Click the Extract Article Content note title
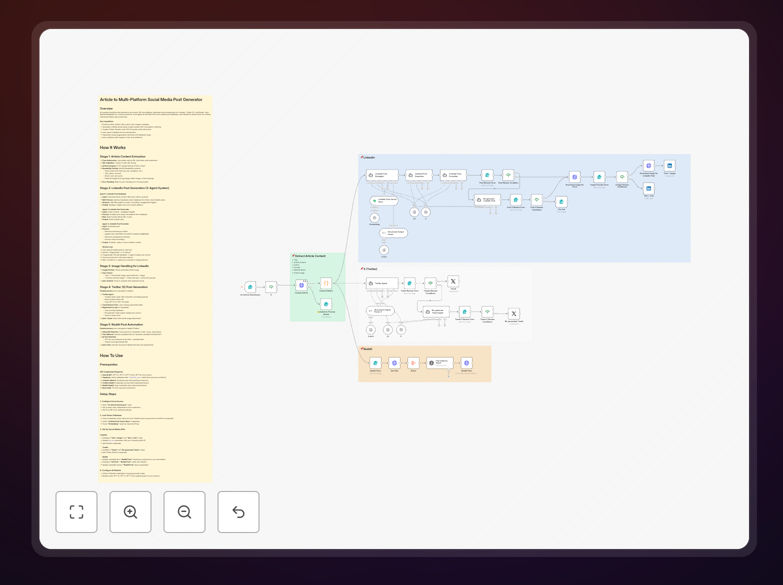This screenshot has height=585, width=783. [x=310, y=256]
